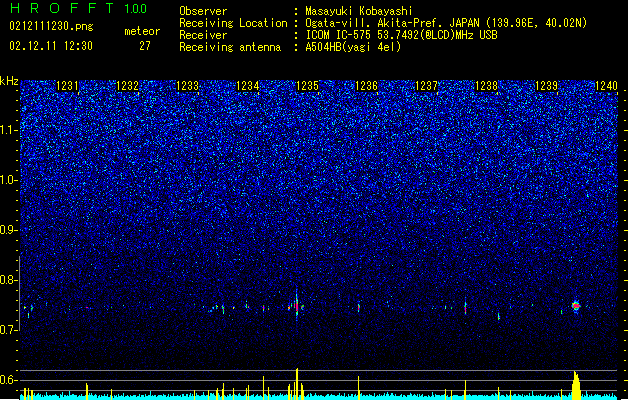Click the meteor count value 27
Image resolution: width=629 pixels, height=400 pixels.
(145, 46)
